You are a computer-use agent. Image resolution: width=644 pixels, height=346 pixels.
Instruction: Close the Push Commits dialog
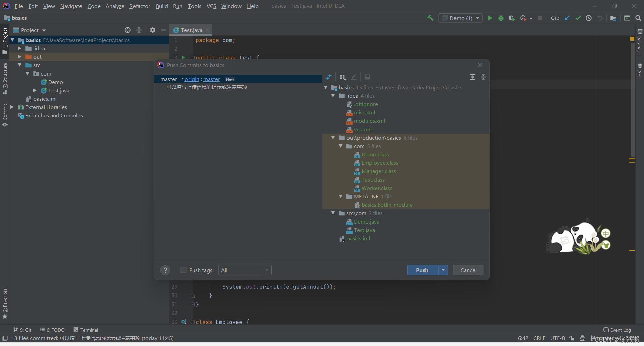pyautogui.click(x=480, y=65)
